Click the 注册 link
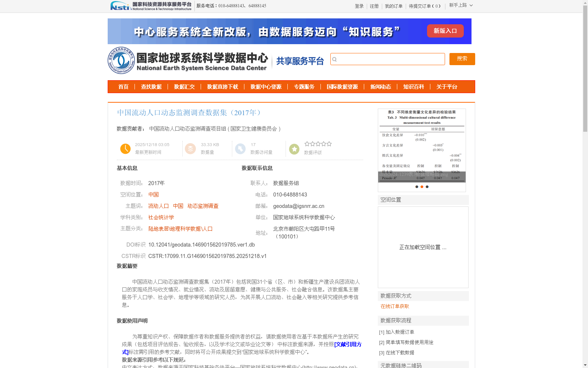The height and width of the screenshot is (368, 588). (x=374, y=6)
